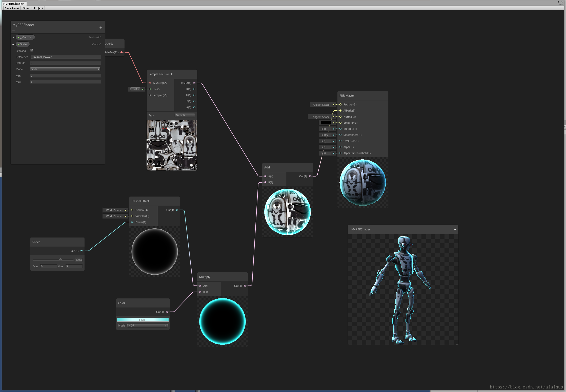The width and height of the screenshot is (566, 392).
Task: Click the Property node MainTex(T2) output port
Action: click(122, 52)
